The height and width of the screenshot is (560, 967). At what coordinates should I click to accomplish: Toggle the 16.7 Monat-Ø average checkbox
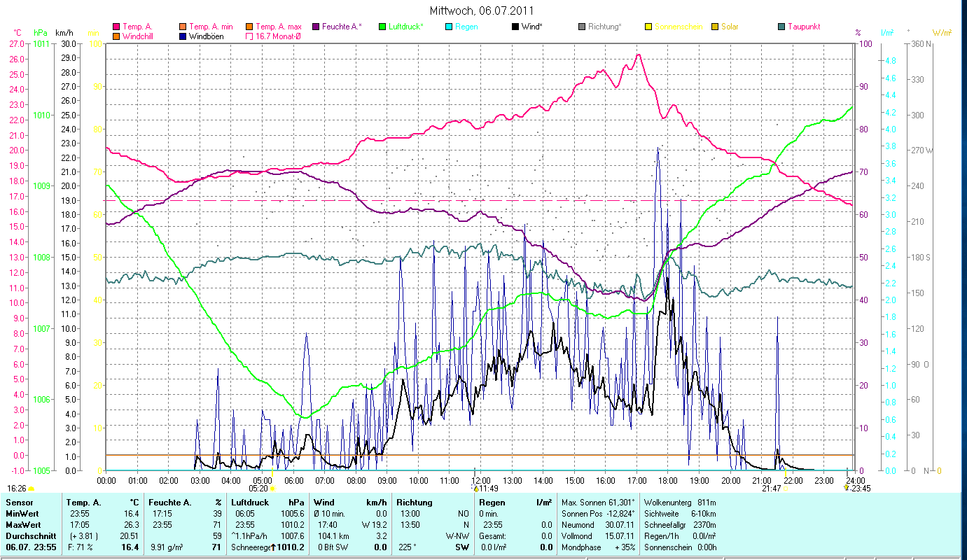click(x=249, y=36)
